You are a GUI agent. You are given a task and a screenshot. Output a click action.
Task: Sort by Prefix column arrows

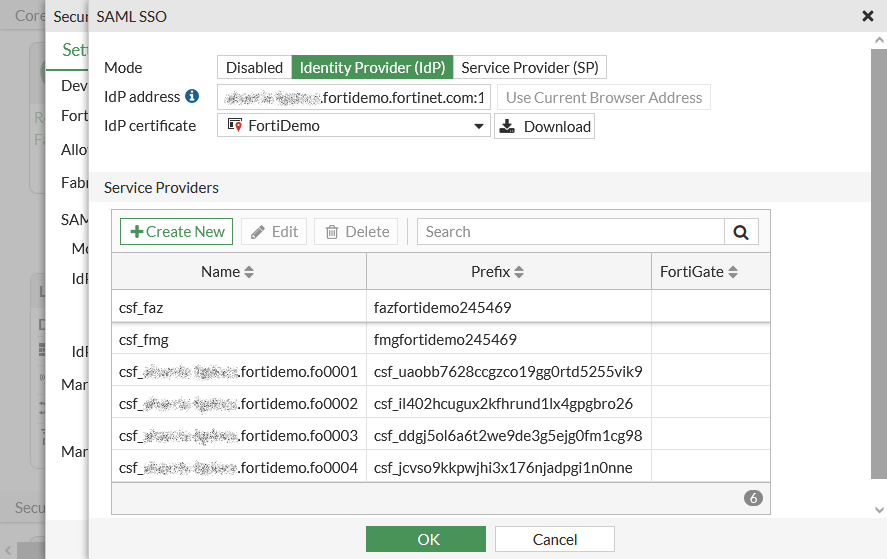(519, 272)
